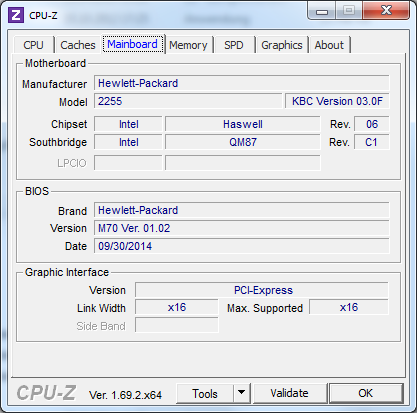Click the CPU-Z window title text
417x413 pixels.
point(43,16)
